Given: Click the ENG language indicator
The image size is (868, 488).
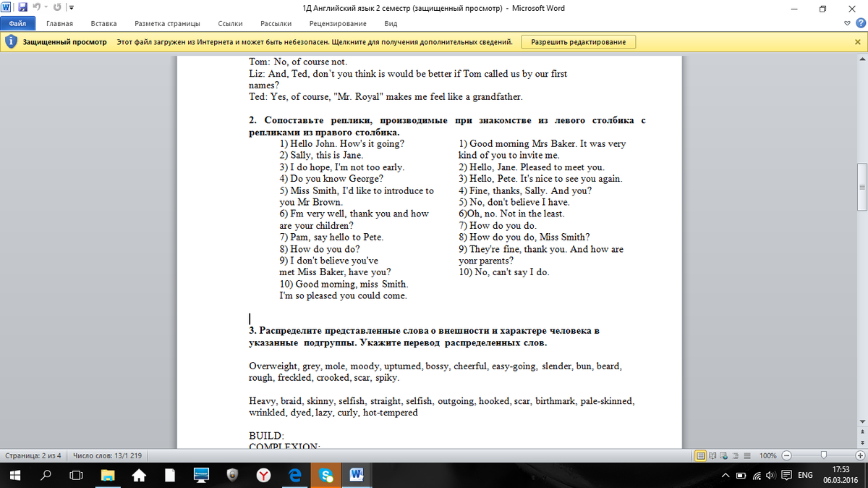Looking at the screenshot, I should point(804,476).
